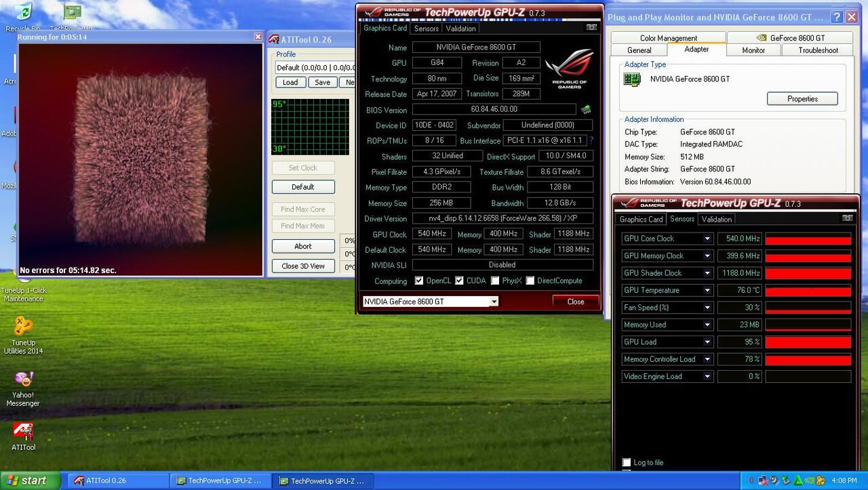Click the Load profile button in ATITool
Image resolution: width=868 pixels, height=490 pixels.
(290, 82)
